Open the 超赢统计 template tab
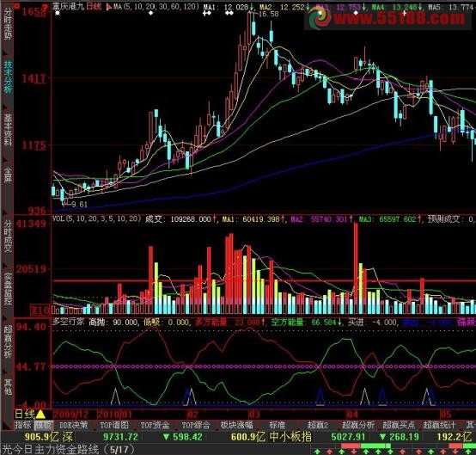 440,425
